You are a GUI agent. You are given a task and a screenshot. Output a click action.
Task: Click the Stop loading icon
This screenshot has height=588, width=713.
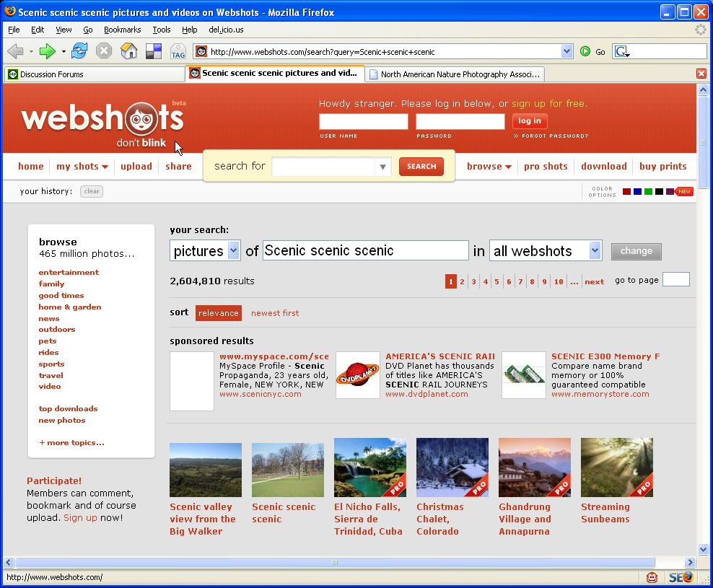click(x=104, y=51)
